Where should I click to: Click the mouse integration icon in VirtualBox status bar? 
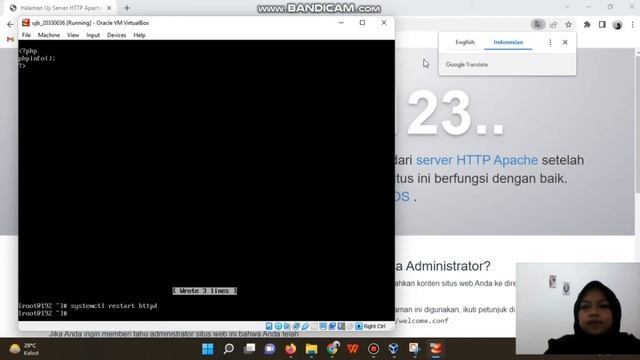tap(350, 326)
